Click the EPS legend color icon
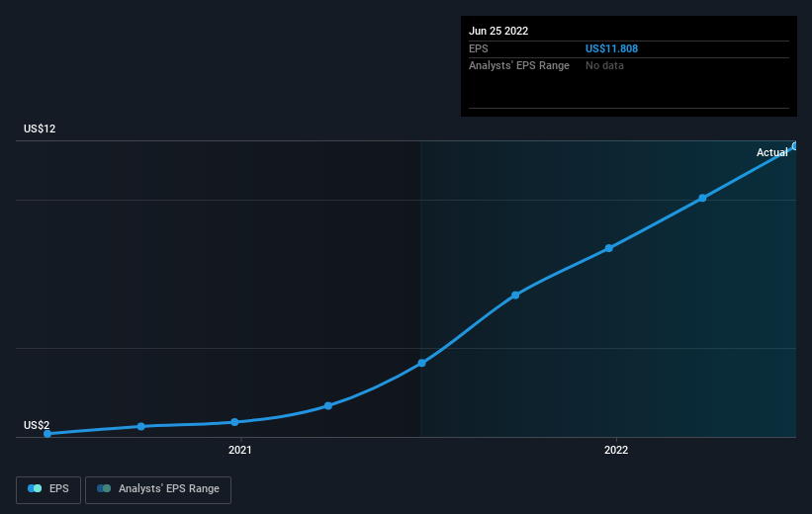The height and width of the screenshot is (514, 812). [35, 488]
